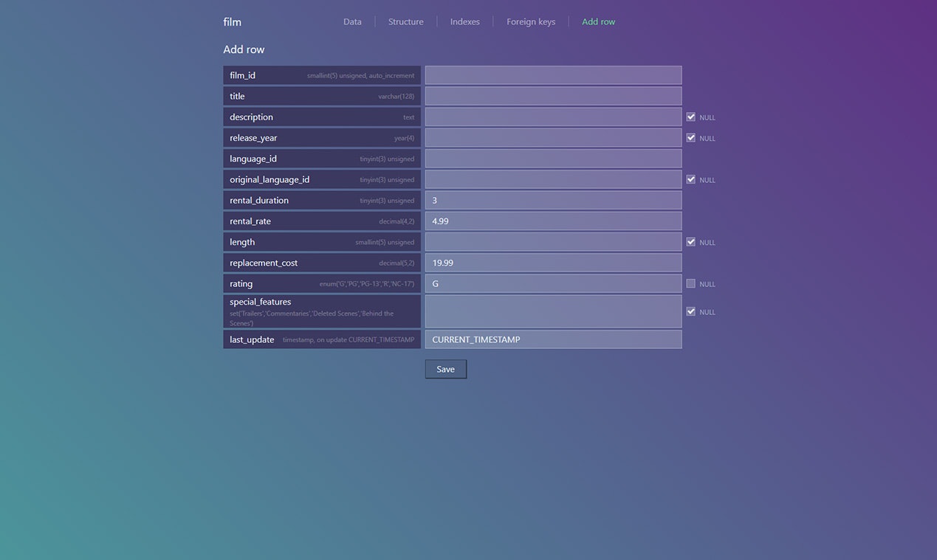The width and height of the screenshot is (937, 560).
Task: Uncheck NULL checkbox for original_language_id
Action: pos(690,179)
